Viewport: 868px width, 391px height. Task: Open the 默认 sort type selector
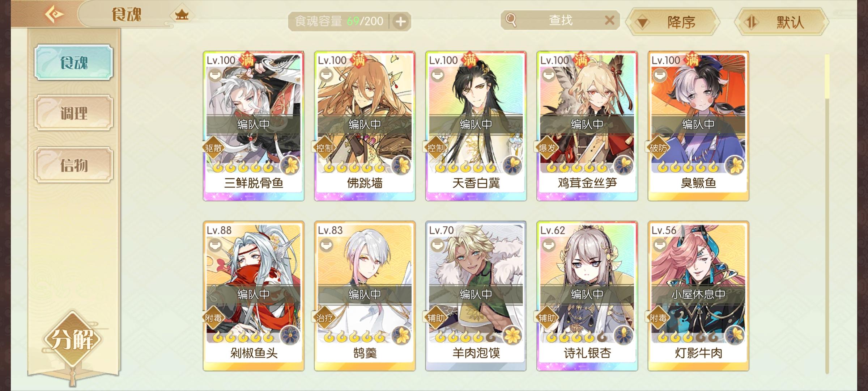(x=781, y=22)
